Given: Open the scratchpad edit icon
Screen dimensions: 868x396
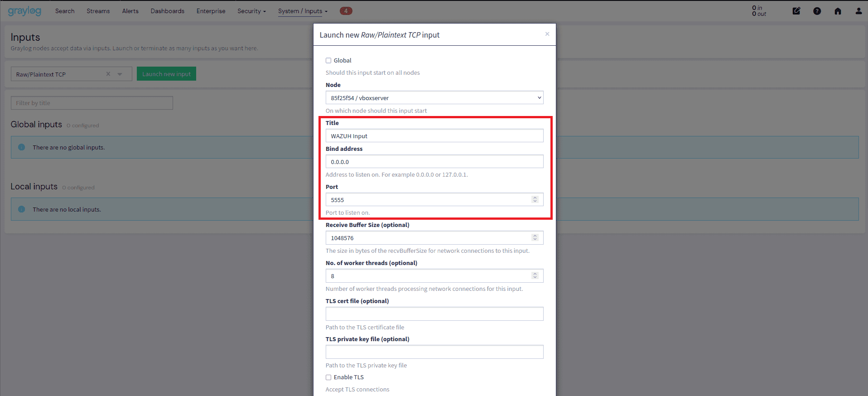Looking at the screenshot, I should pyautogui.click(x=796, y=11).
